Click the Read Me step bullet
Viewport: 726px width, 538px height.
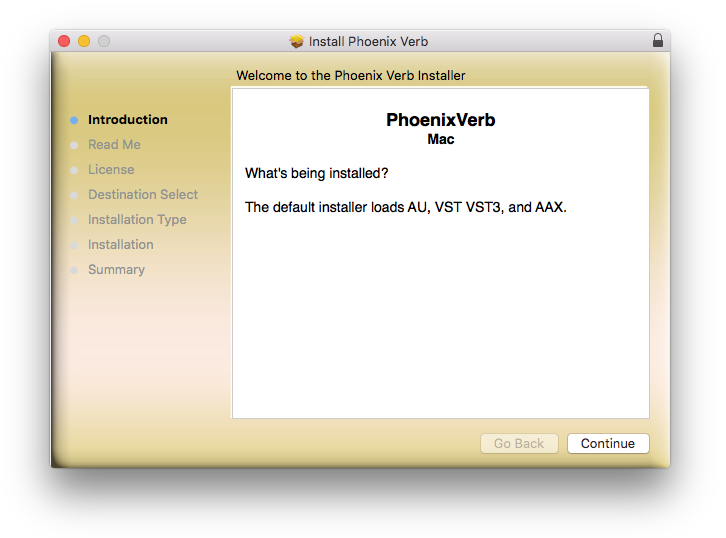pyautogui.click(x=74, y=145)
